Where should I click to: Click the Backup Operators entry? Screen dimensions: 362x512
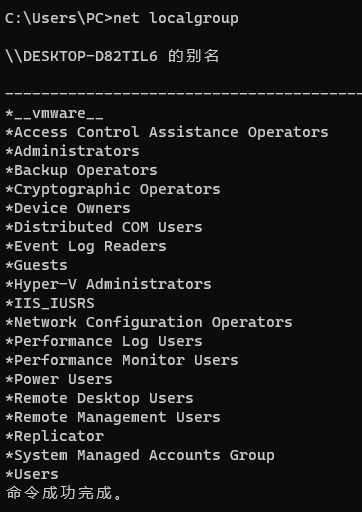pos(82,170)
